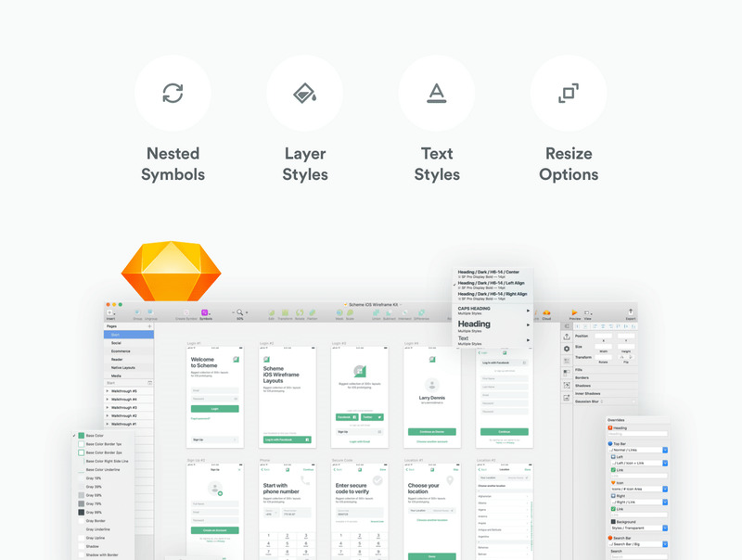Click the upload icon in the inspector side strip

pos(567,337)
